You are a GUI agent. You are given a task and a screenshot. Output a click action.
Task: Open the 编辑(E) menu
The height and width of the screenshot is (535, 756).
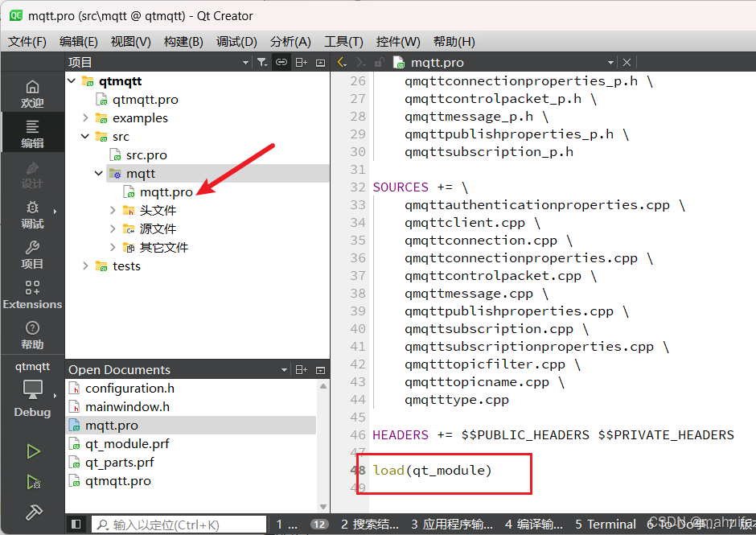pos(79,42)
